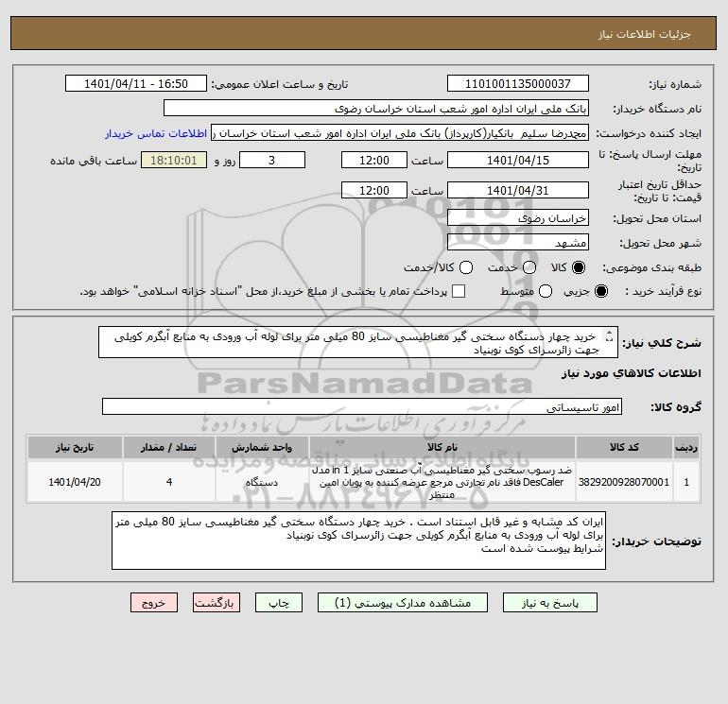Click the countdown timer 18:10:01
The height and width of the screenshot is (704, 728).
pyautogui.click(x=174, y=160)
